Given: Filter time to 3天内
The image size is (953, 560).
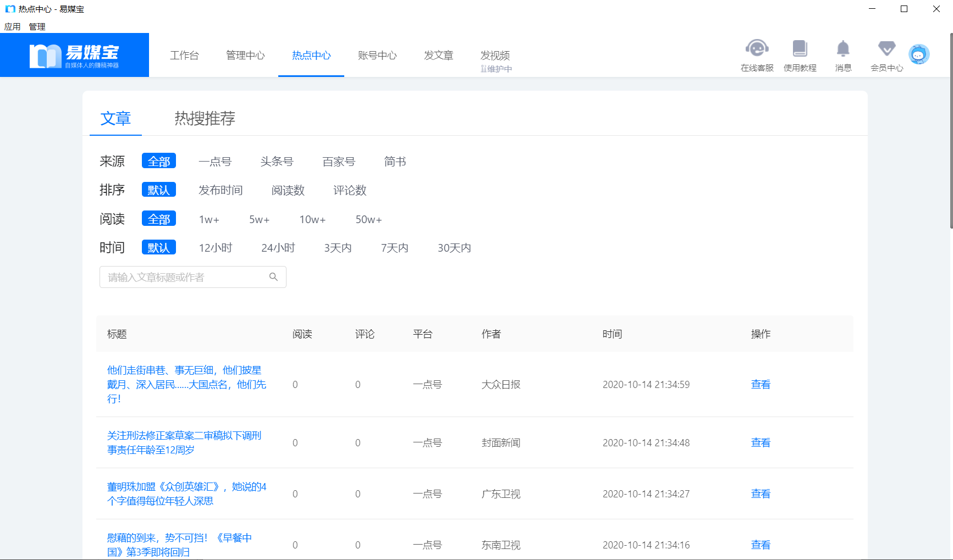Looking at the screenshot, I should tap(338, 248).
